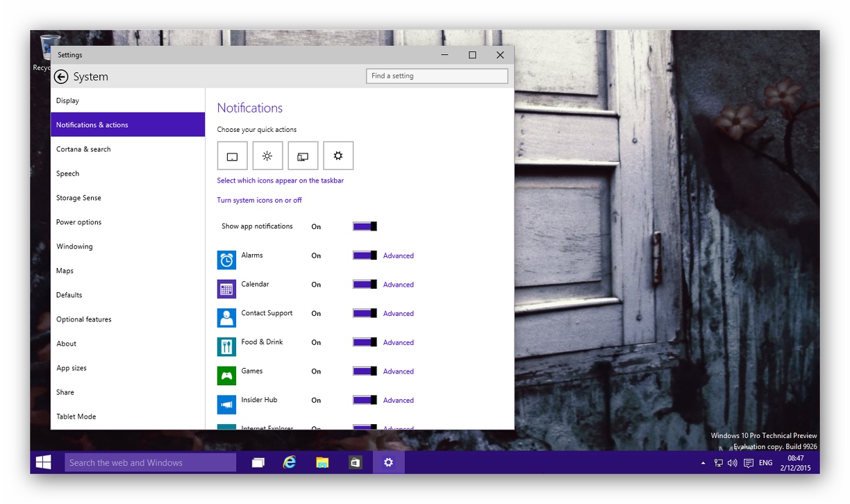Disable notifications for Alarms
The width and height of the screenshot is (850, 504).
pyautogui.click(x=365, y=255)
